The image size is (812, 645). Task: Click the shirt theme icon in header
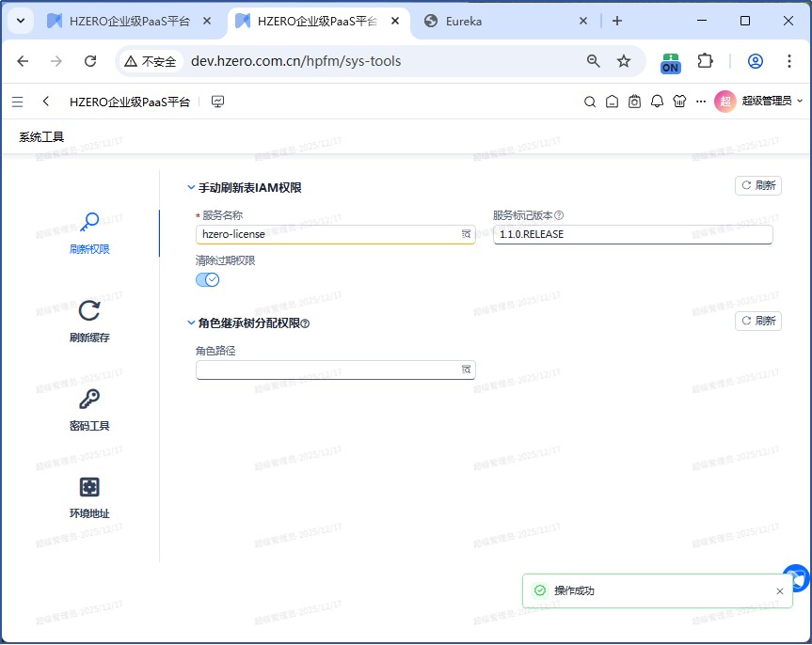pyautogui.click(x=680, y=102)
